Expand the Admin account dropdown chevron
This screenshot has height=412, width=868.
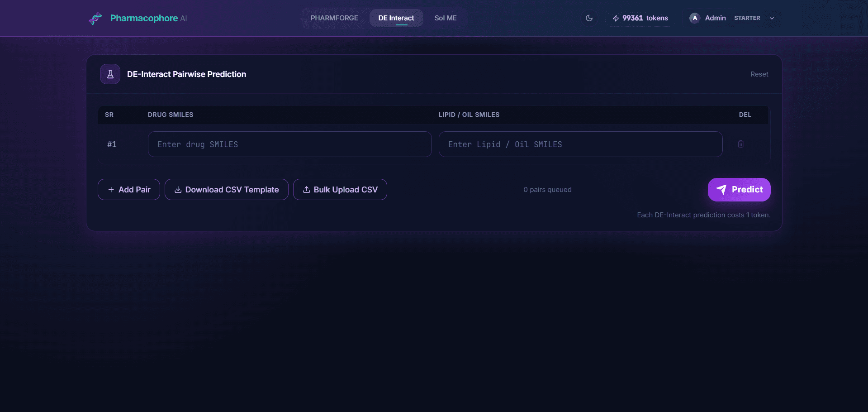[772, 18]
